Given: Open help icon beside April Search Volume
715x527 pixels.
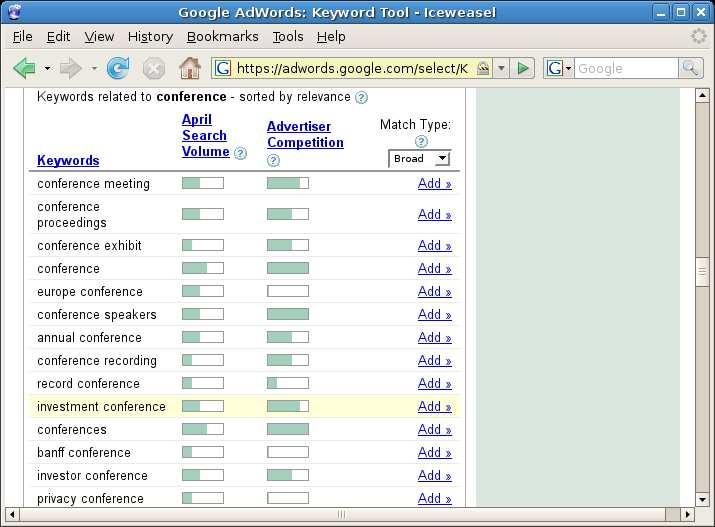Looking at the screenshot, I should pyautogui.click(x=240, y=153).
